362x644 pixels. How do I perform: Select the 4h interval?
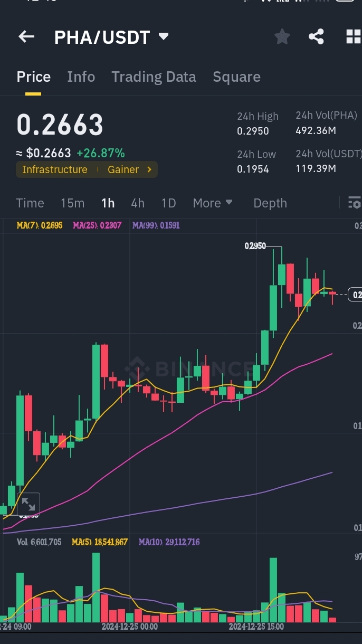[138, 203]
